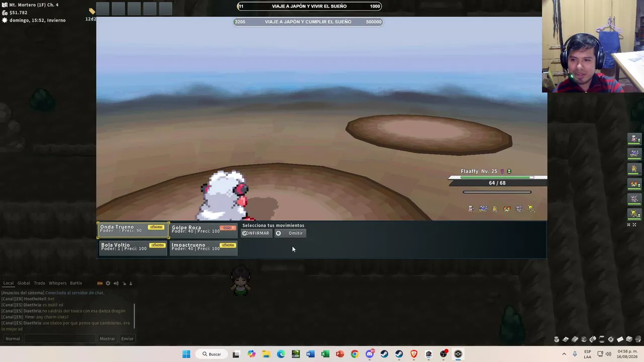The height and width of the screenshot is (362, 644).
Task: Switch to the Local chat tab
Action: [x=9, y=283]
